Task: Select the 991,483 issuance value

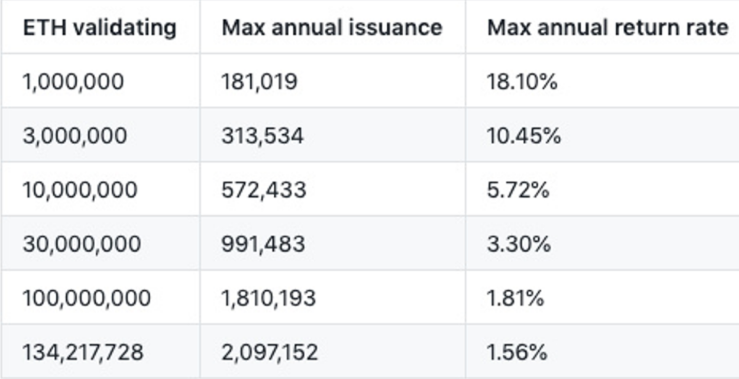Action: point(263,244)
